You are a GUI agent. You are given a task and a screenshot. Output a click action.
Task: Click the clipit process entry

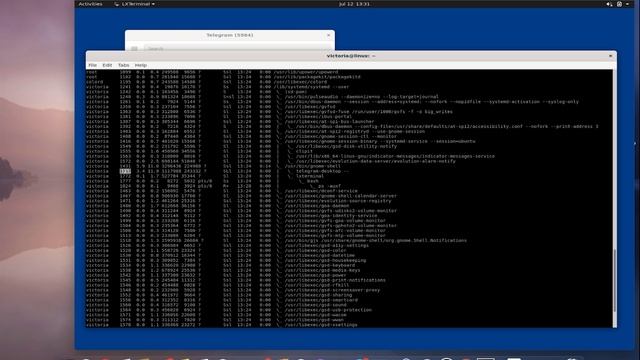(304, 151)
